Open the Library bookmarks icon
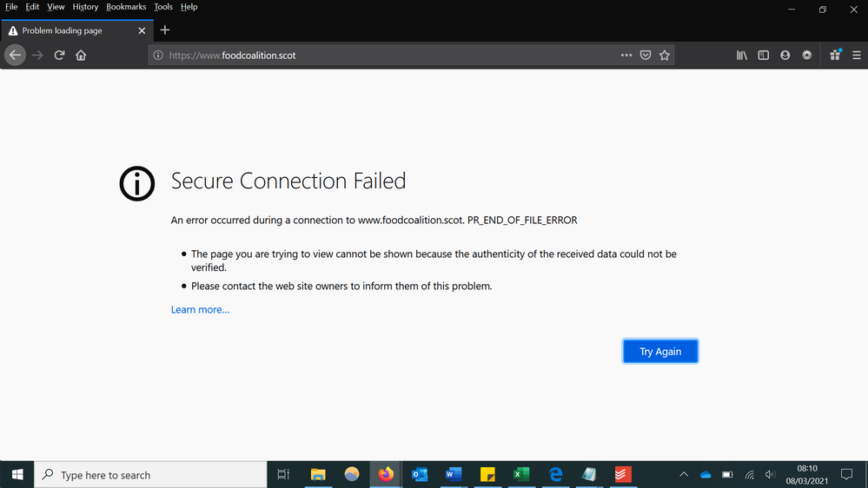868x488 pixels. point(742,56)
